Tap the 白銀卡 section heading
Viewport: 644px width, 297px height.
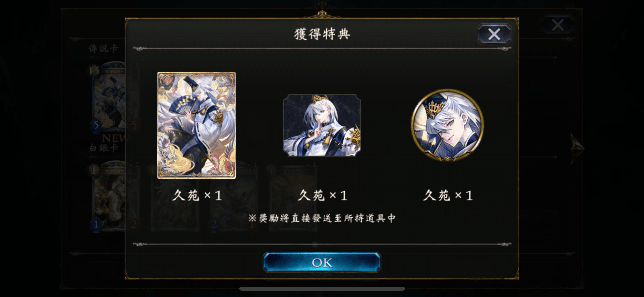[103, 148]
